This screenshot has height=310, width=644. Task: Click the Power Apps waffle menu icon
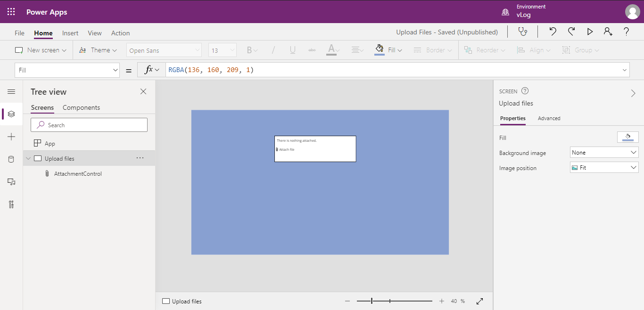[11, 11]
